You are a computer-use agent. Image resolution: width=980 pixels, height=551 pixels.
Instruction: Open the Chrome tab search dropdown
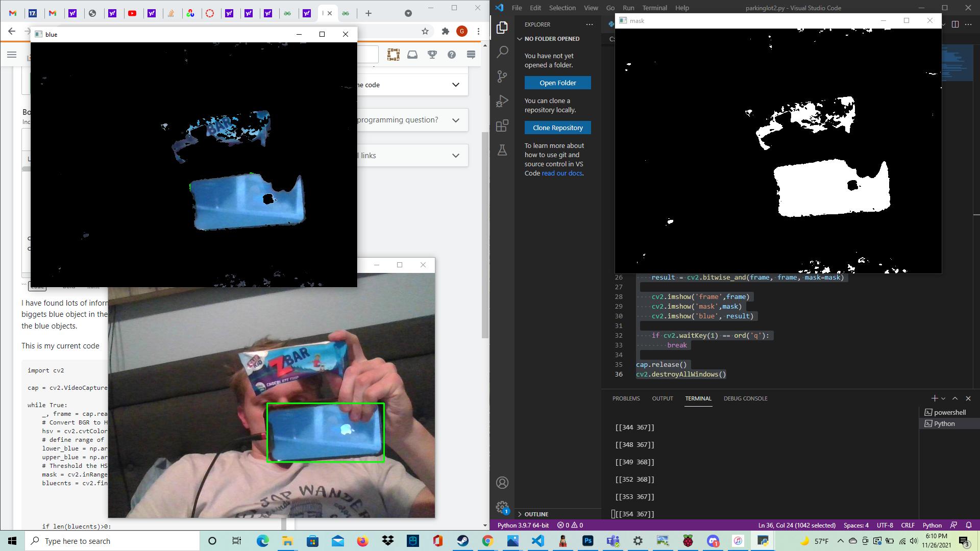408,13
